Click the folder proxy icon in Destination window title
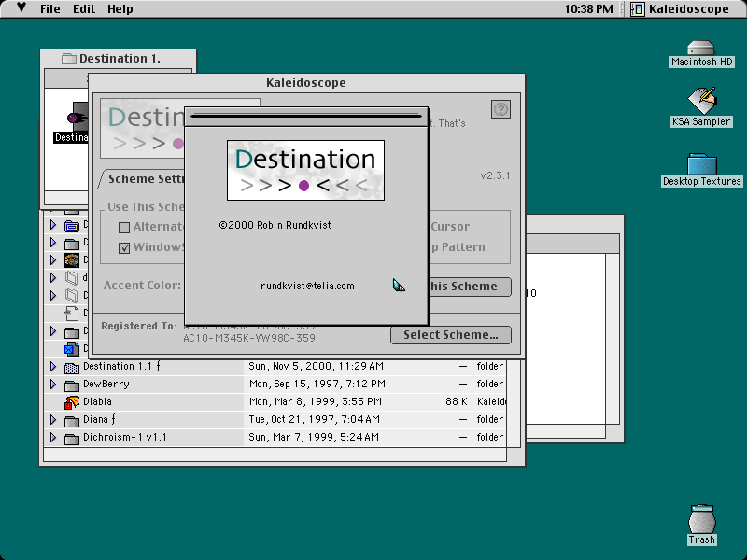Viewport: 747px width, 560px height. 69,59
